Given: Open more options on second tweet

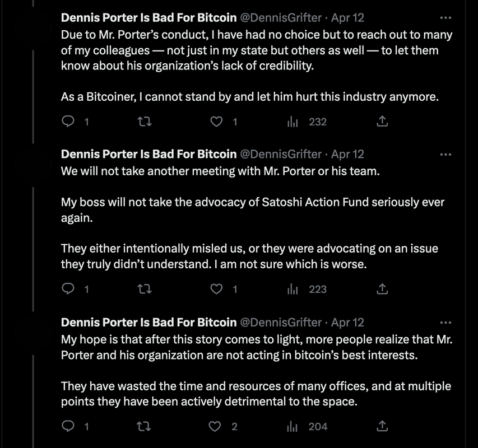Looking at the screenshot, I should pos(446,154).
